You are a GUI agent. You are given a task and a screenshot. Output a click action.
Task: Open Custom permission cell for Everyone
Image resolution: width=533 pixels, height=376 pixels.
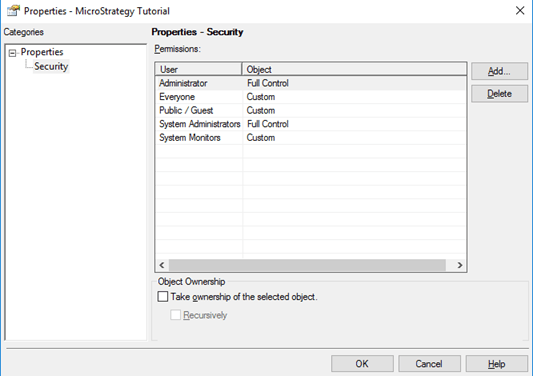click(x=354, y=97)
